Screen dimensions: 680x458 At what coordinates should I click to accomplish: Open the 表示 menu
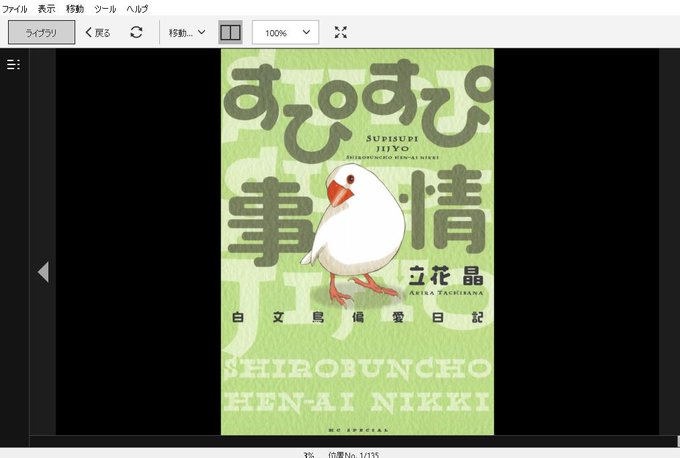[x=46, y=8]
